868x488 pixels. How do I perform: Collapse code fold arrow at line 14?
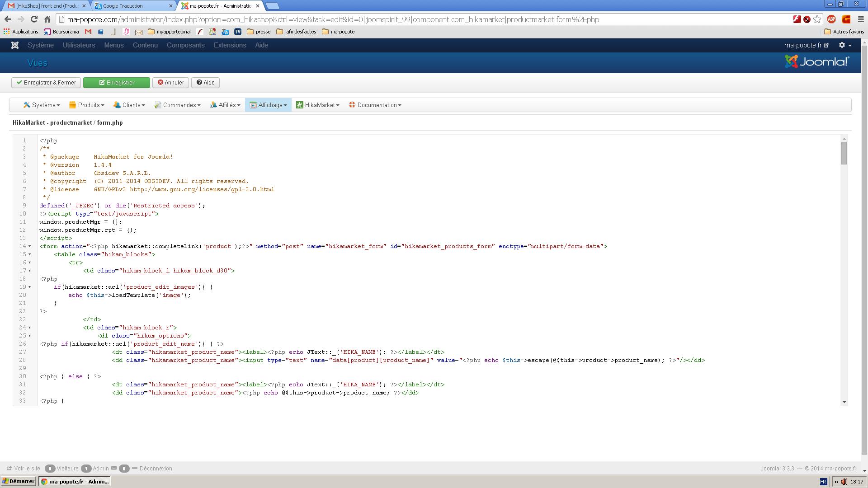click(x=30, y=246)
